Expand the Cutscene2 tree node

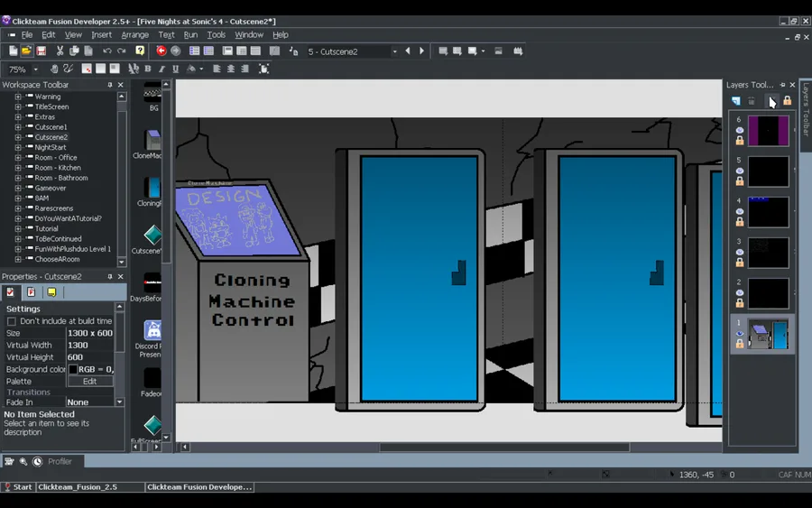pyautogui.click(x=18, y=137)
